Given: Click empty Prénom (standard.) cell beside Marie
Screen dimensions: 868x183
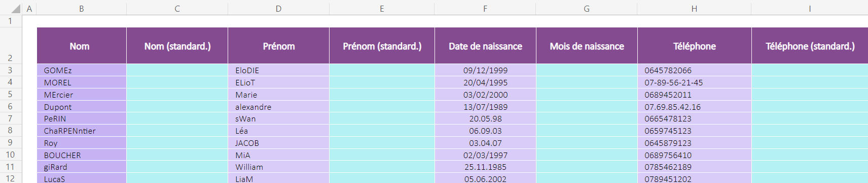Looking at the screenshot, I should [x=382, y=95].
